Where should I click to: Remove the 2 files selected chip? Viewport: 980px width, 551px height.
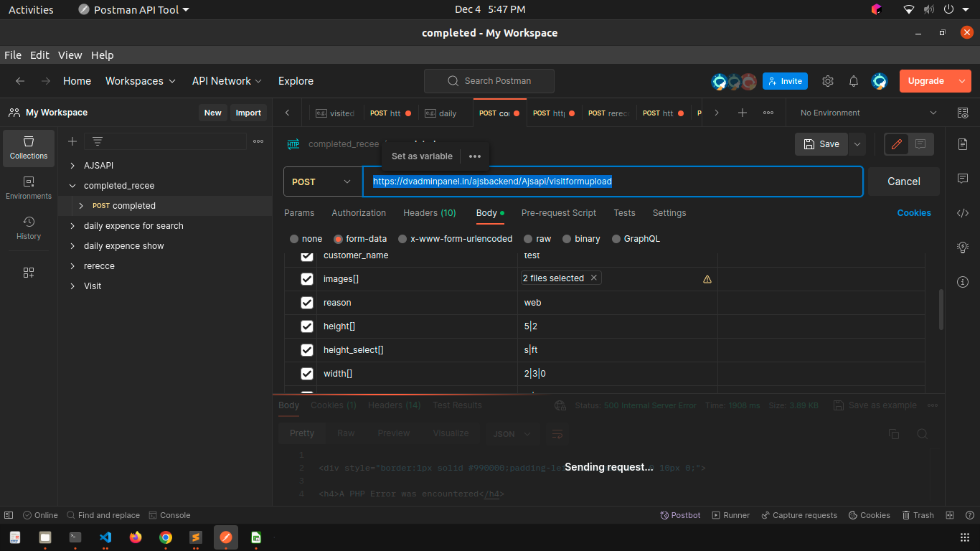(594, 278)
